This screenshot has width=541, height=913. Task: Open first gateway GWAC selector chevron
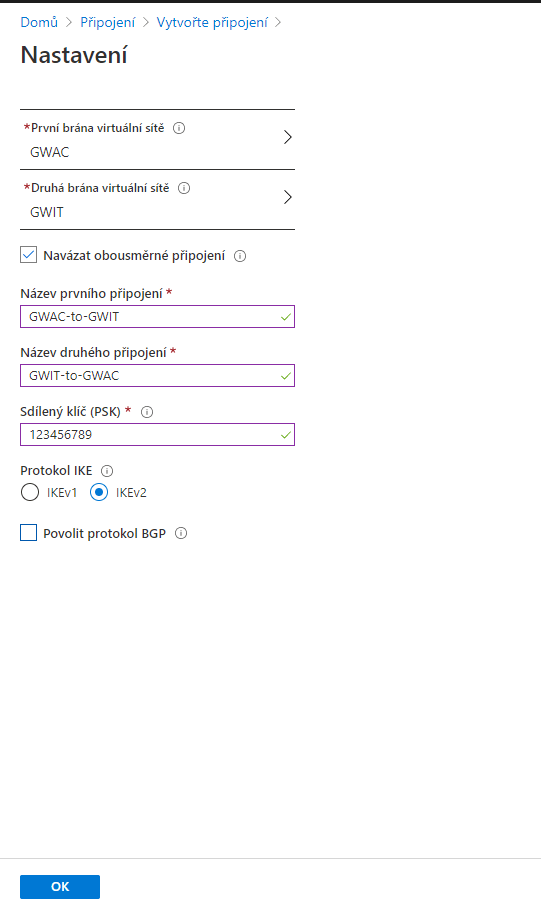tap(287, 137)
